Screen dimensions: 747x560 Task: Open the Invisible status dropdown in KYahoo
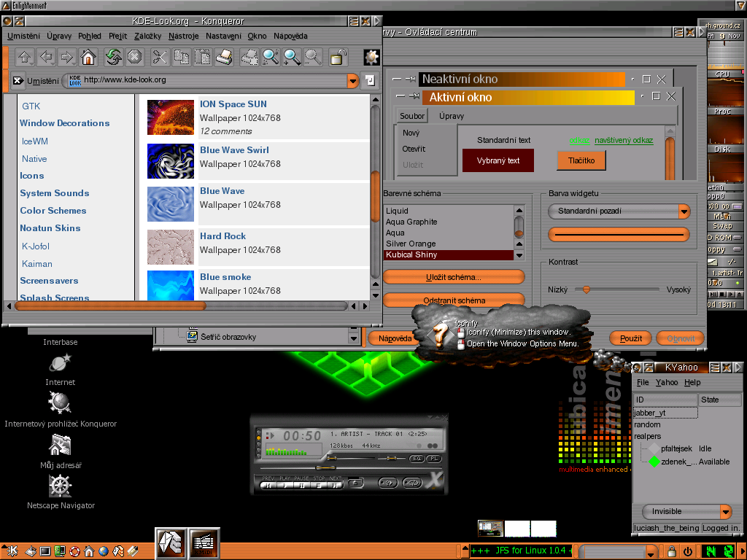[725, 512]
